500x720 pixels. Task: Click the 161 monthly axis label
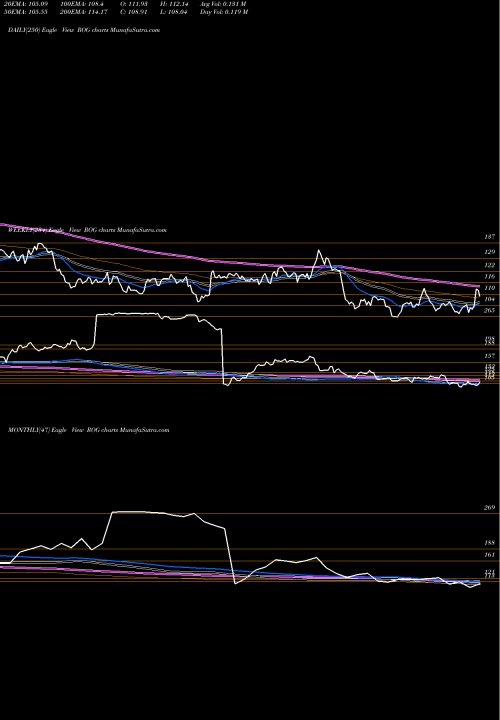point(489,555)
